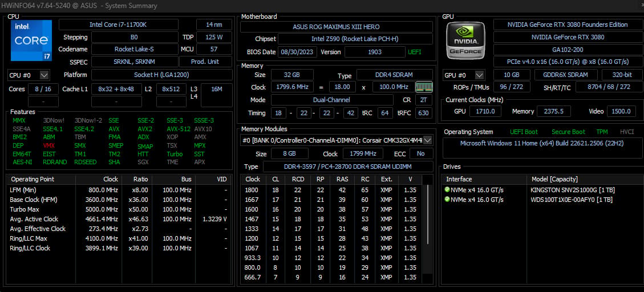Click the GA102-200 GPU chip field
The image size is (644, 292).
coord(567,49)
